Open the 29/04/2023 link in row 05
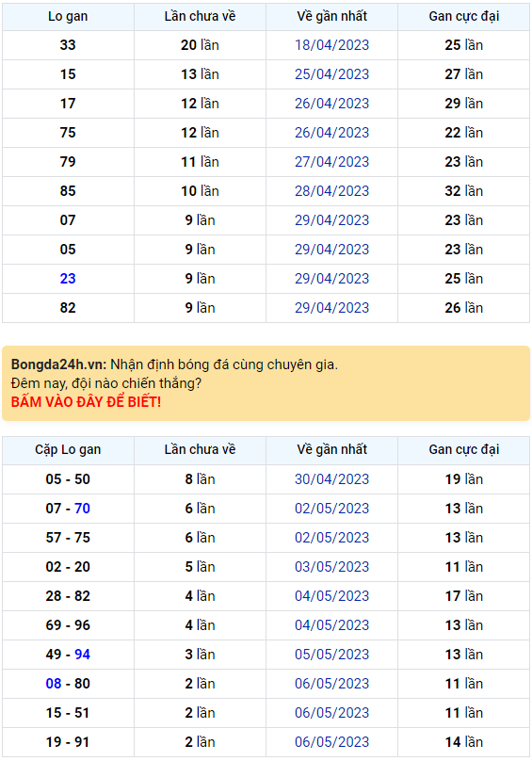 [x=331, y=249]
